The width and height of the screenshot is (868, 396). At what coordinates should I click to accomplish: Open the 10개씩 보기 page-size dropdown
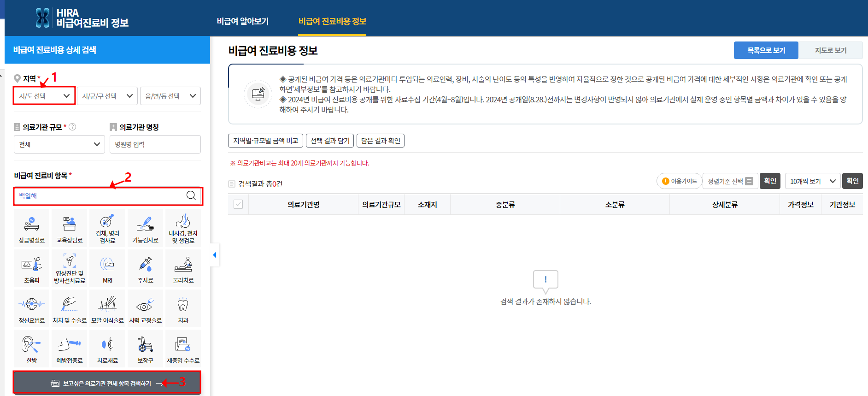point(813,181)
